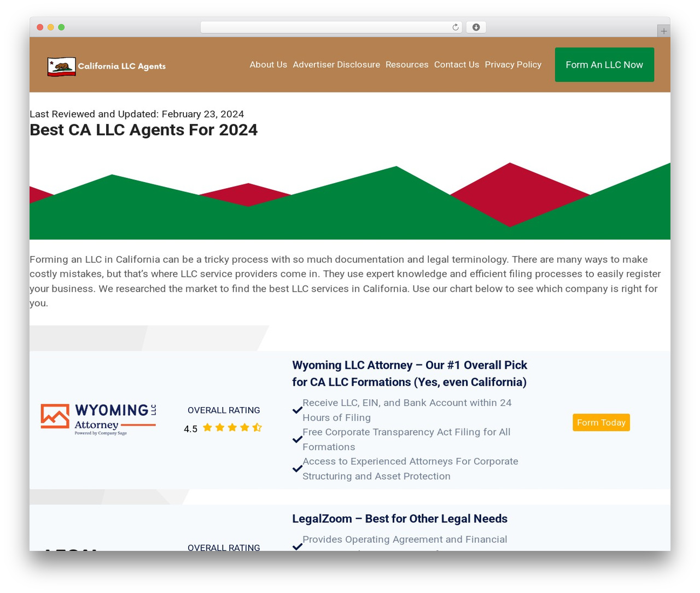The height and width of the screenshot is (593, 700).
Task: Open the About Us menu item
Action: coord(269,65)
